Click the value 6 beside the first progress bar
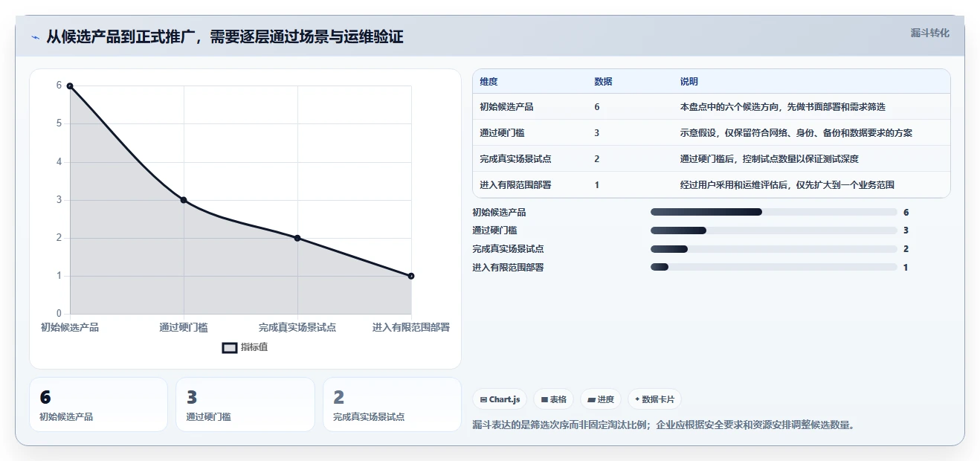Screen dimensions: 980x461 [x=906, y=213]
